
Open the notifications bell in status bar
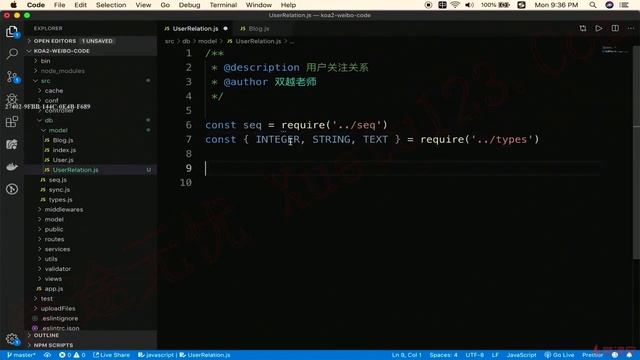(x=629, y=355)
